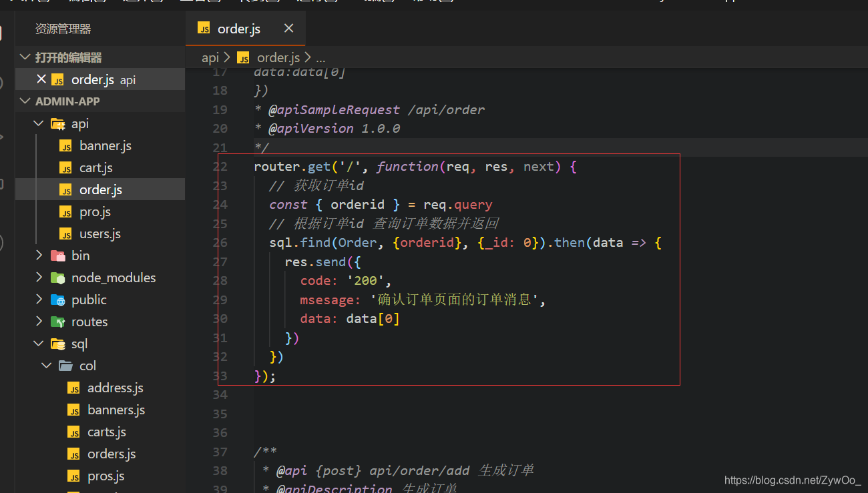This screenshot has width=868, height=493.
Task: Click the 资源管理器 explorer panel title
Action: (x=63, y=29)
